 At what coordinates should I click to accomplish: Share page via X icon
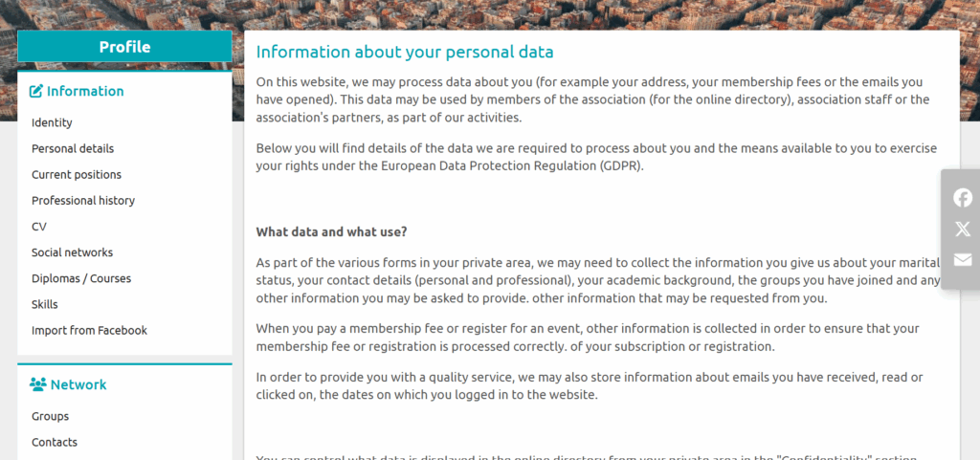pos(963,229)
